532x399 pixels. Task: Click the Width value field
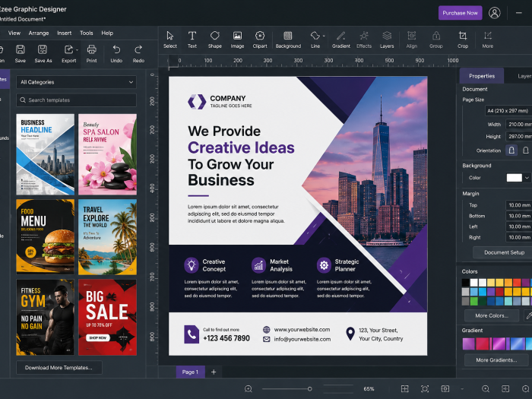519,124
